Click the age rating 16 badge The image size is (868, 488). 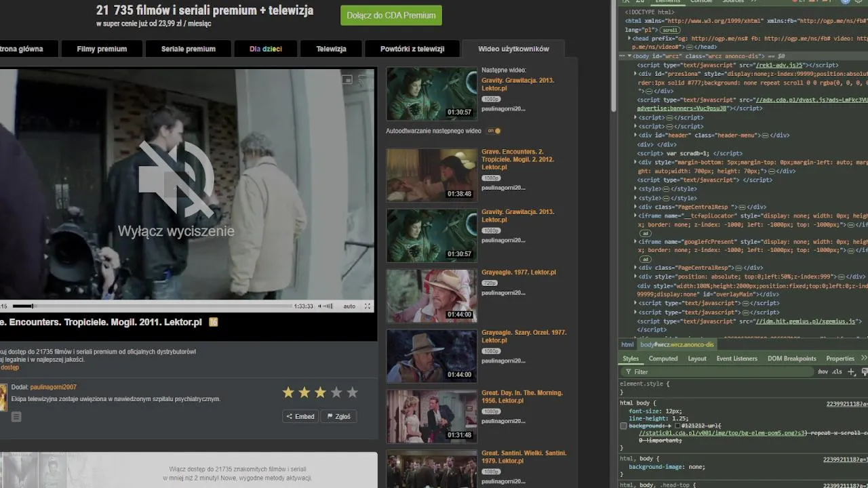pyautogui.click(x=214, y=322)
